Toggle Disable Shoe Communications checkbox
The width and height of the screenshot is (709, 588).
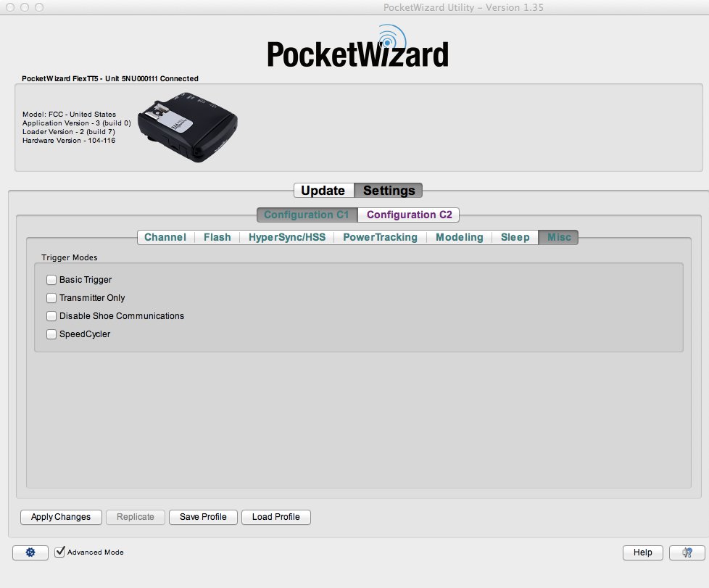51,316
